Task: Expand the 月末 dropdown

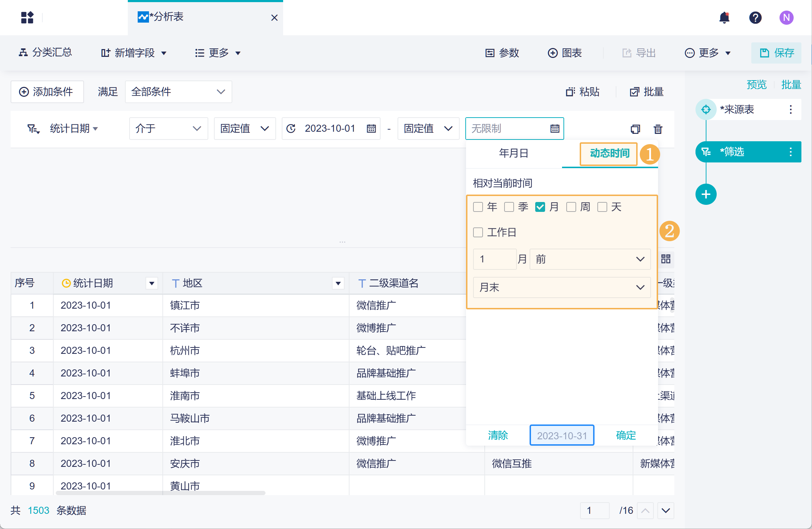Action: [x=561, y=287]
